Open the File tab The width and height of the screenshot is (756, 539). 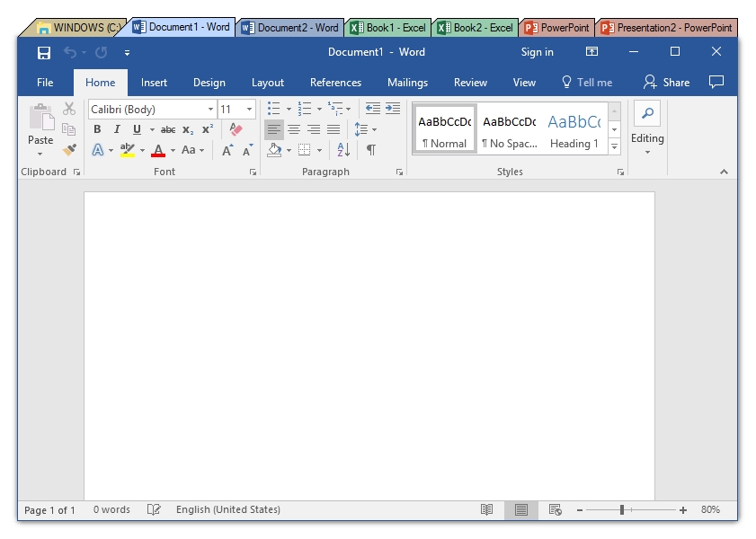45,83
